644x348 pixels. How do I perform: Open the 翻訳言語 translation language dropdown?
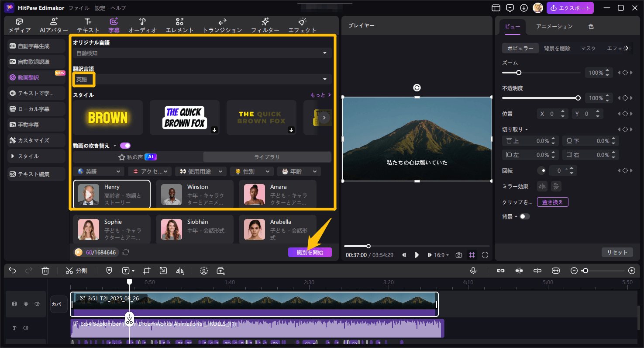202,79
